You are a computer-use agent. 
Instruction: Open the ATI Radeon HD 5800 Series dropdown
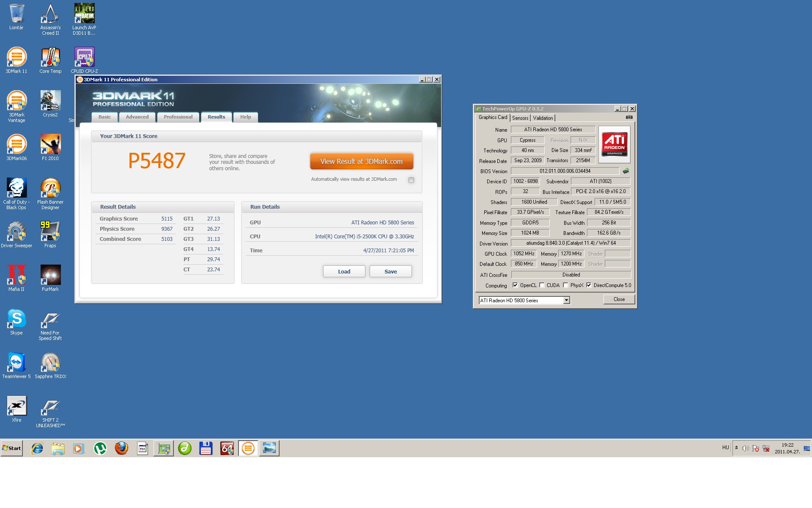pos(524,300)
